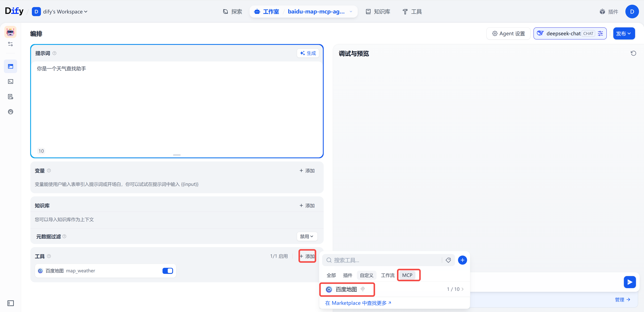Image resolution: width=644 pixels, height=312 pixels.
Task: Select the 插件 tab in tool picker
Action: pyautogui.click(x=347, y=275)
